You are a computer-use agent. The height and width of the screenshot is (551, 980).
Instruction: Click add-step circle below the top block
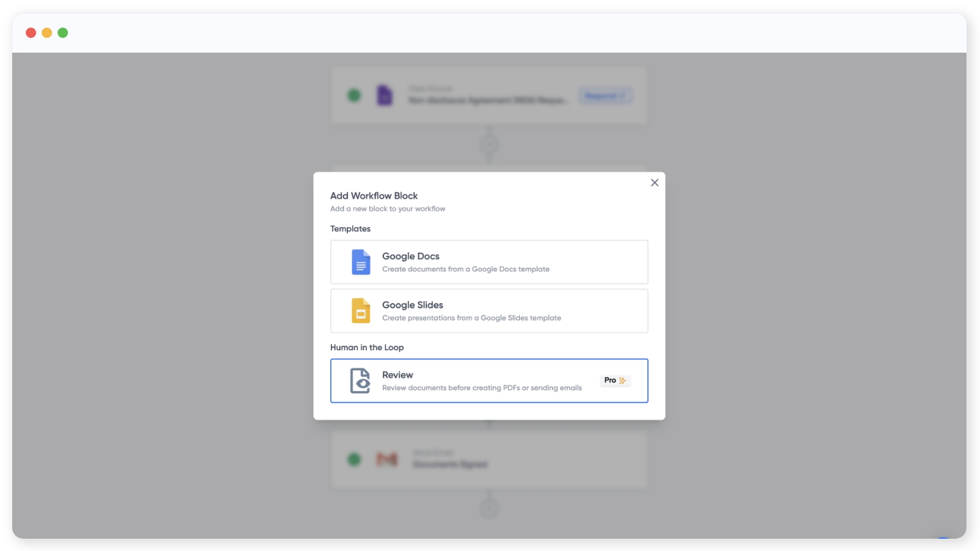pos(489,144)
